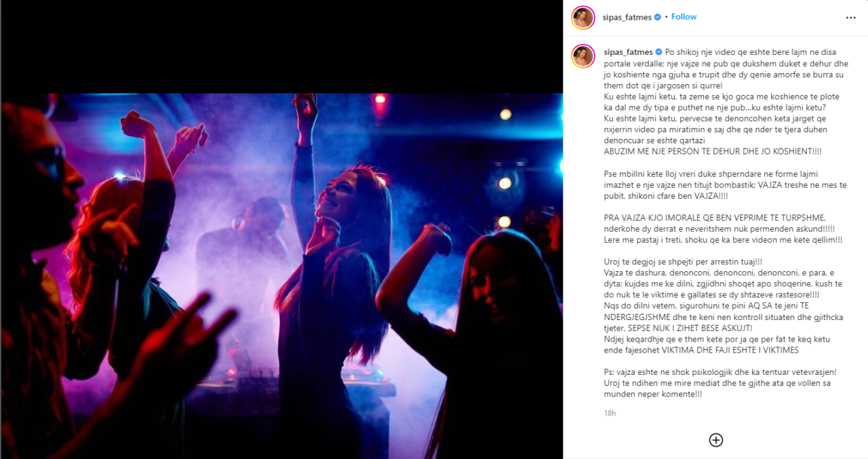Screen dimensions: 868x459
Task: Click the verified badge in the header
Action: click(657, 17)
